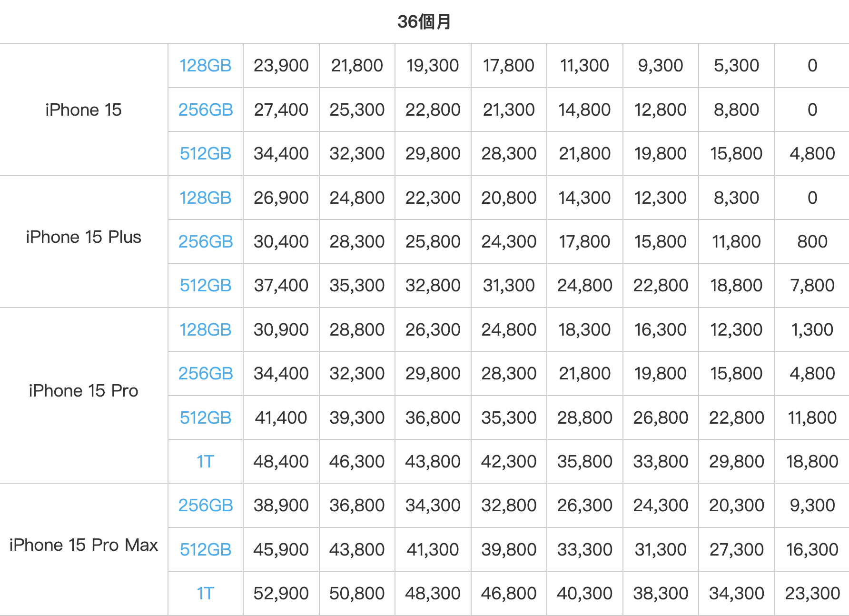This screenshot has height=616, width=849.
Task: Click the 128GB link for iPhone 15
Action: click(x=205, y=66)
